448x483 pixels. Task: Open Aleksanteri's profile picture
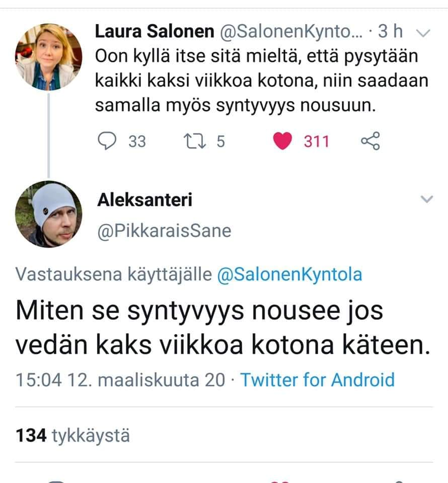click(48, 213)
